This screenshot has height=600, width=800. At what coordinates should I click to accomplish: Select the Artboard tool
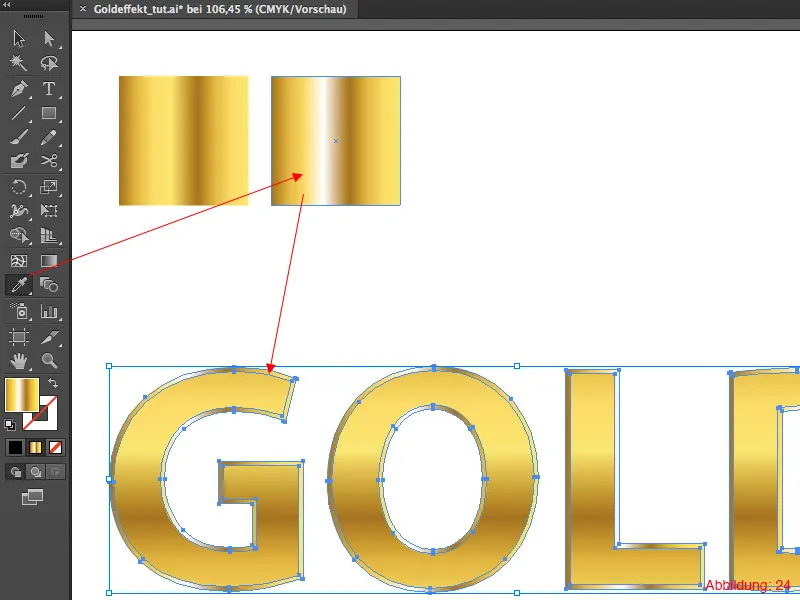[19, 337]
